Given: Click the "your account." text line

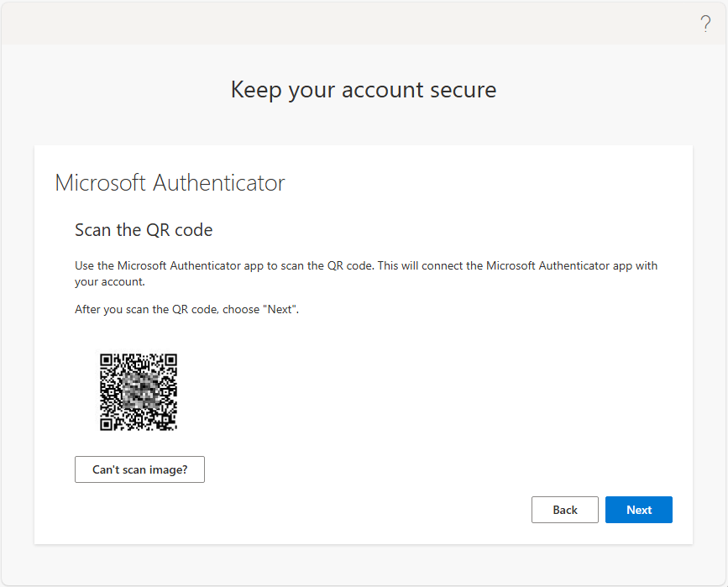Looking at the screenshot, I should [110, 282].
